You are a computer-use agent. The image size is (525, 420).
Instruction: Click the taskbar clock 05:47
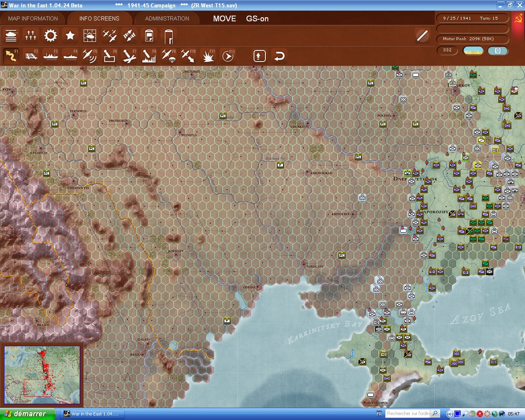(514, 414)
